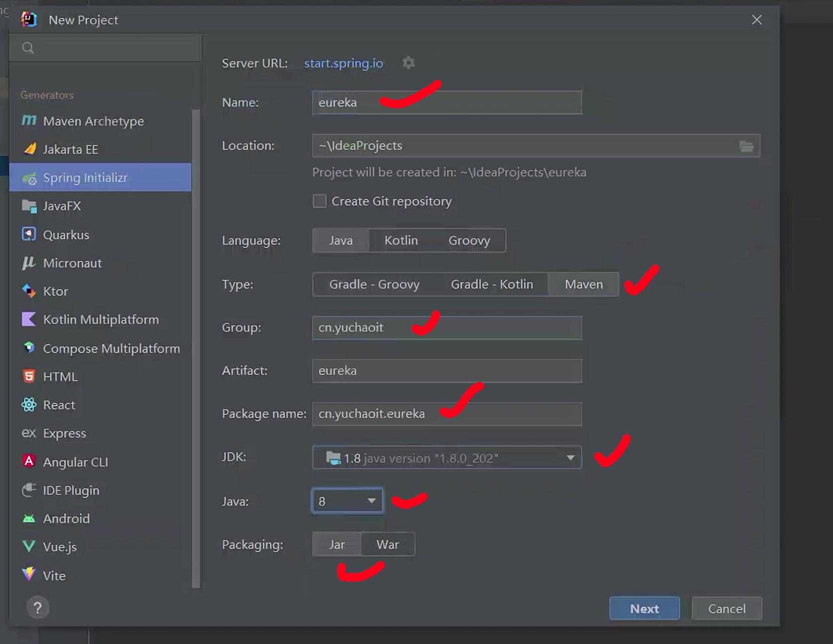Open the start.spring.io link
Image resolution: width=833 pixels, height=644 pixels.
click(344, 63)
